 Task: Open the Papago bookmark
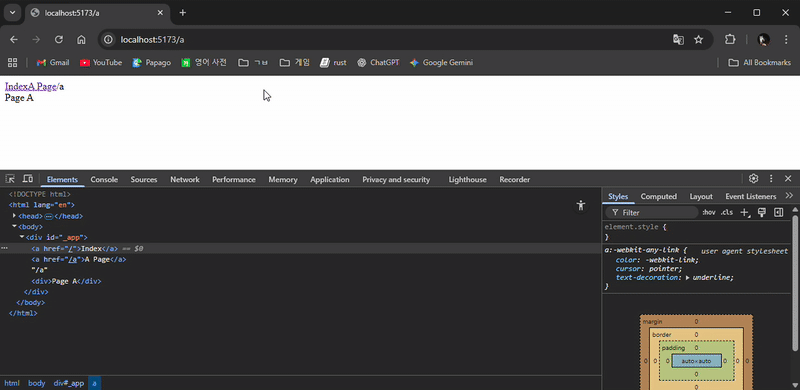pyautogui.click(x=152, y=62)
